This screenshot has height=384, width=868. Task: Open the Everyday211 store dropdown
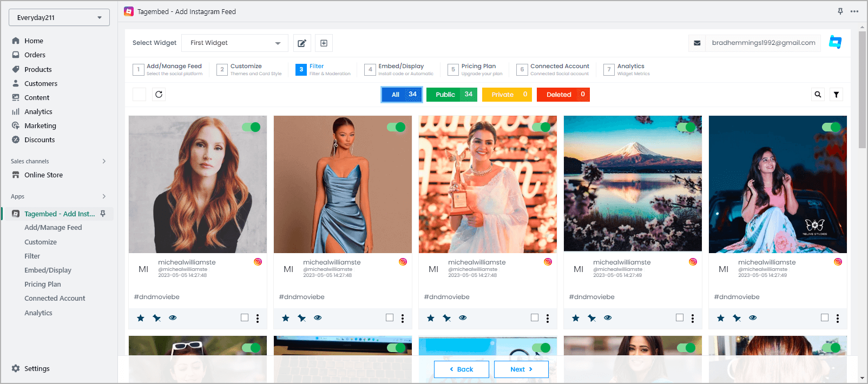coord(59,17)
